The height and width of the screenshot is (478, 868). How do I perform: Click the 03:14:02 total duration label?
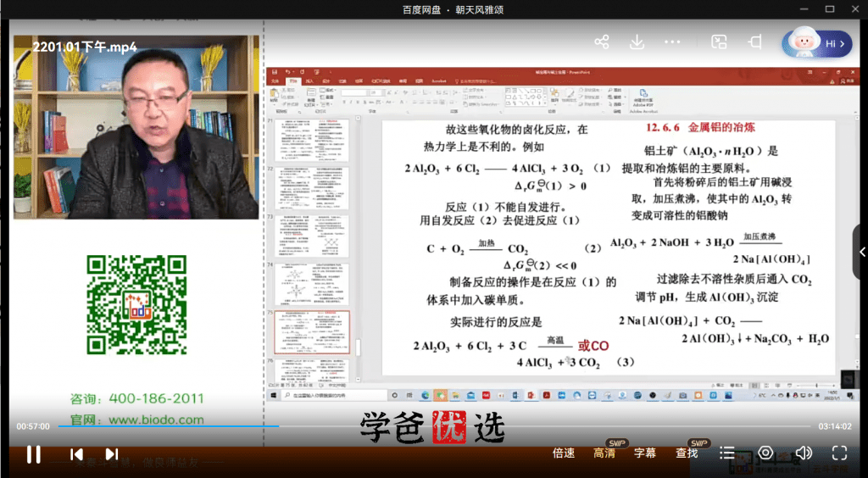pyautogui.click(x=835, y=426)
